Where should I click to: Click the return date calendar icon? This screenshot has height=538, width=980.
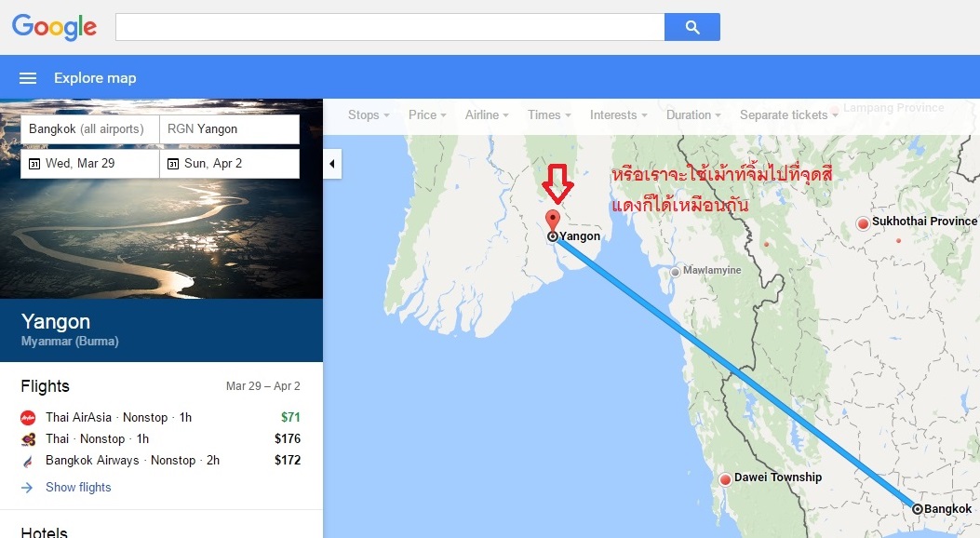pyautogui.click(x=173, y=164)
